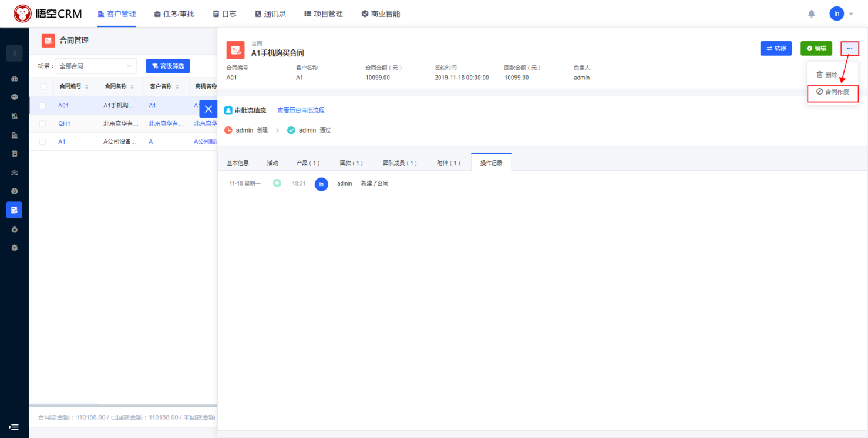Click the notification bell icon
Viewport: 868px width, 438px height.
point(812,14)
